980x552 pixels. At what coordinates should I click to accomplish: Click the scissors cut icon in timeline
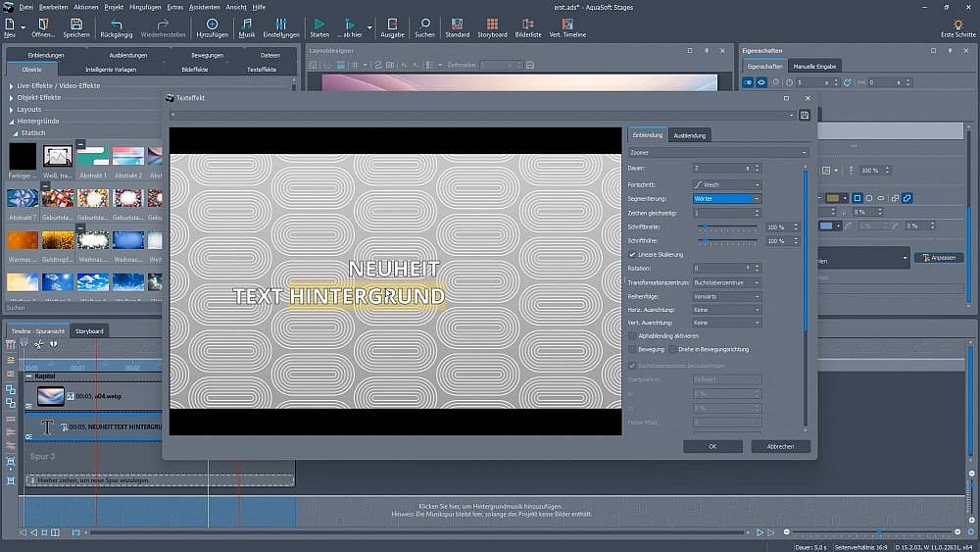(38, 344)
